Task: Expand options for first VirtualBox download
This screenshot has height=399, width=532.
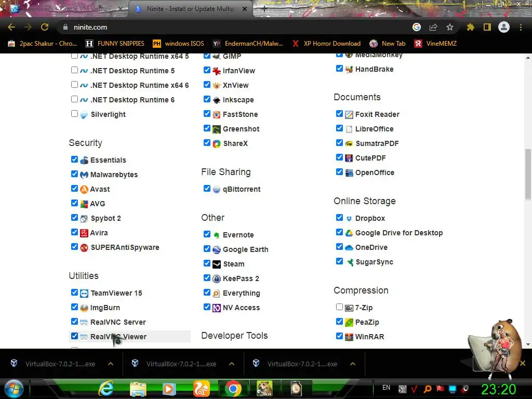Action: (111, 364)
